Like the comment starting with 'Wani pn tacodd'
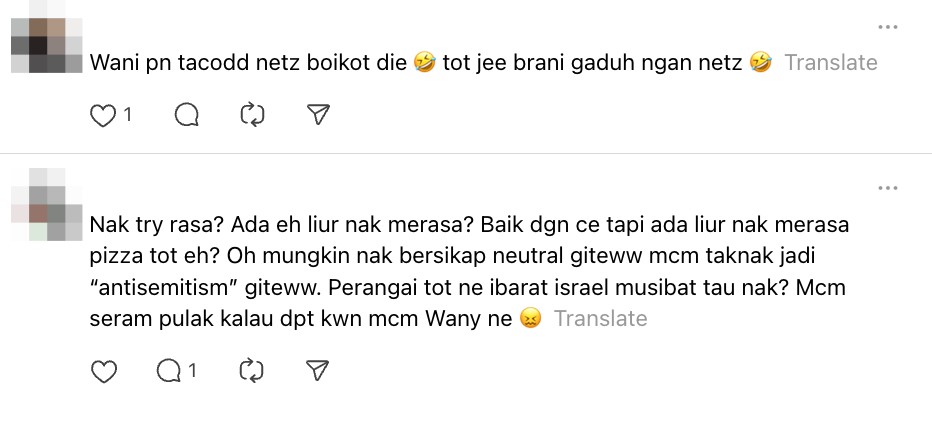The height and width of the screenshot is (434, 932). [103, 116]
